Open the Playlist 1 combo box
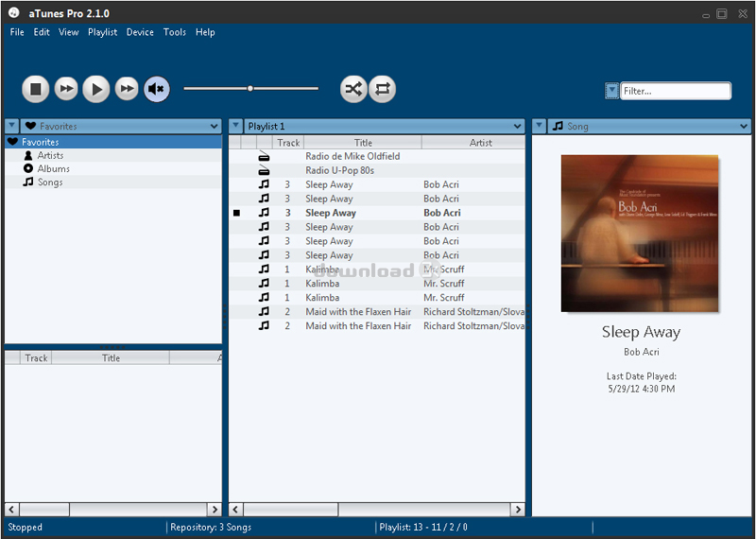The height and width of the screenshot is (539, 756). pos(385,127)
